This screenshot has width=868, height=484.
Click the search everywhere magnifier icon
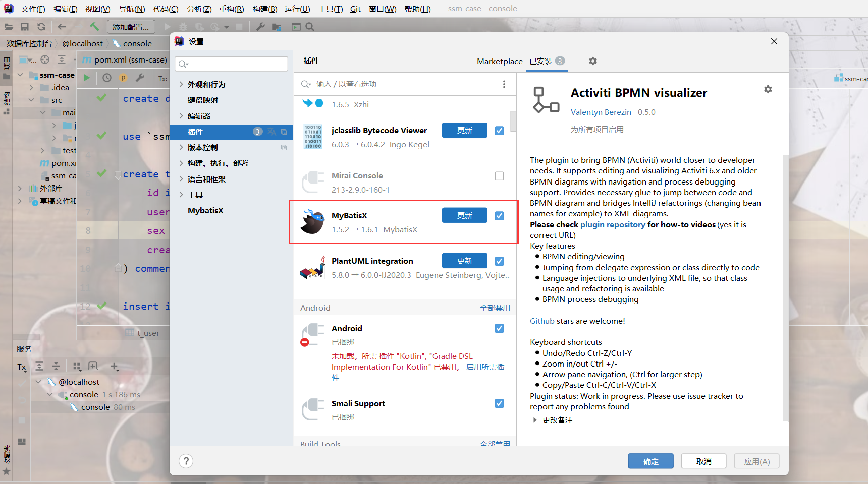(x=310, y=27)
